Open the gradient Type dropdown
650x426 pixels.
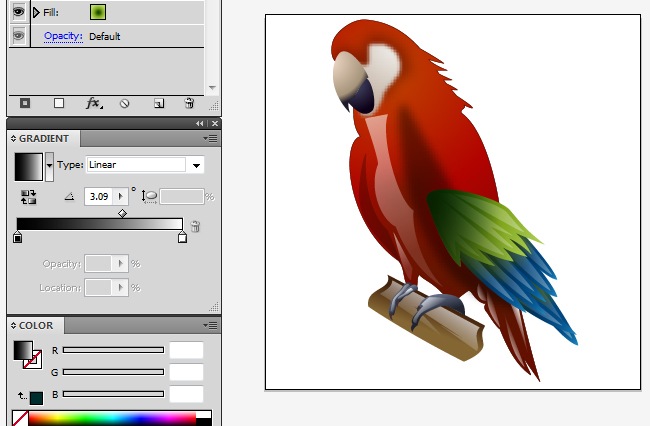click(196, 165)
